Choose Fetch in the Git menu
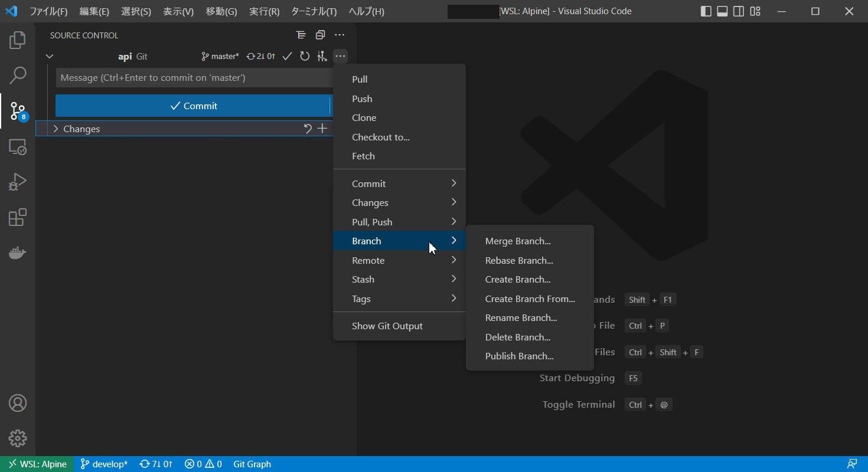The width and height of the screenshot is (868, 472). pyautogui.click(x=363, y=156)
